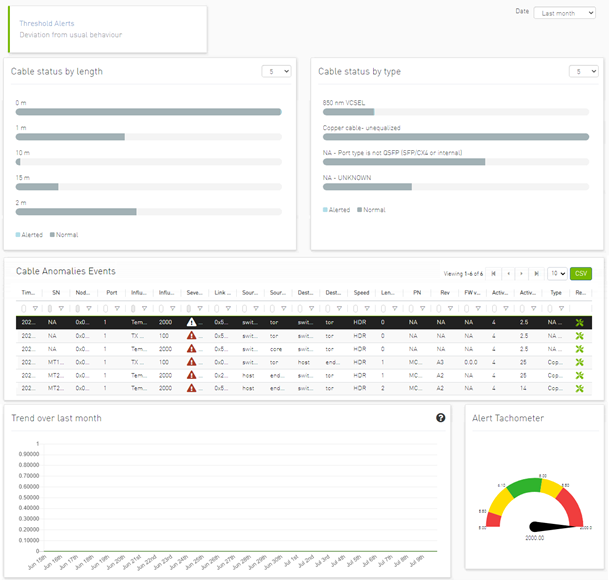Open rows-per-page dropdown in events table
609x580 pixels.
click(557, 273)
